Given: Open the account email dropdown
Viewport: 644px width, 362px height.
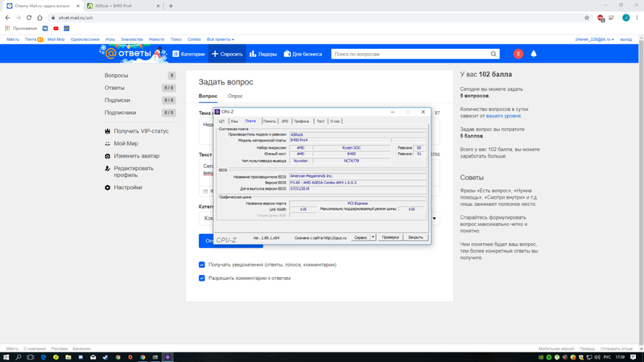Looking at the screenshot, I should pos(594,39).
